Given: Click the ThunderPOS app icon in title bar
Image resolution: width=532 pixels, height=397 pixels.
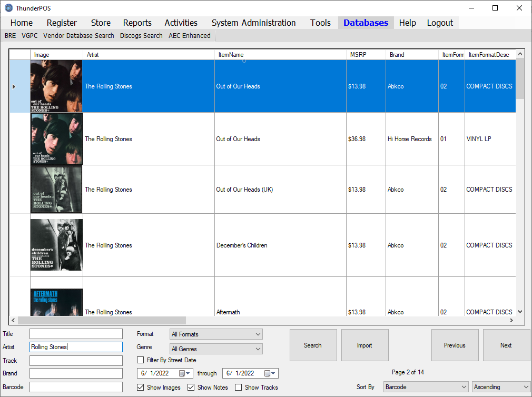Looking at the screenshot, I should pos(8,8).
